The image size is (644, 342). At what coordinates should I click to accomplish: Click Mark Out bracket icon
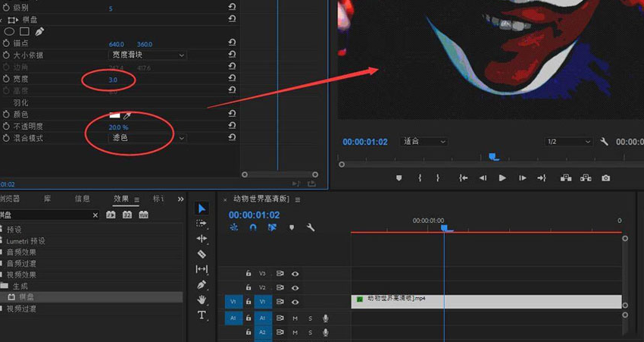pyautogui.click(x=438, y=178)
